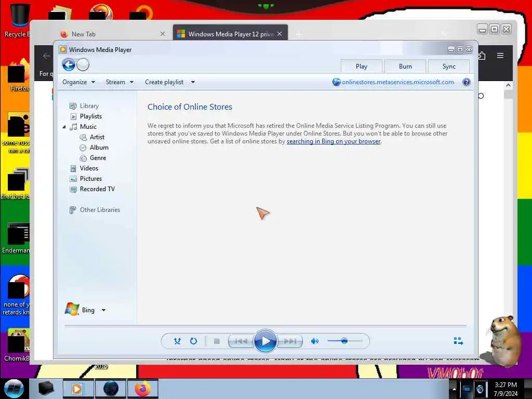Click the globe icon beside the store address
This screenshot has width=532, height=399.
coord(336,82)
